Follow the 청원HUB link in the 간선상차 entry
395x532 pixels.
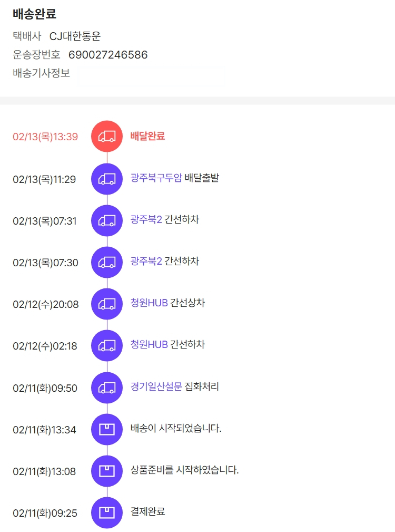[149, 303]
